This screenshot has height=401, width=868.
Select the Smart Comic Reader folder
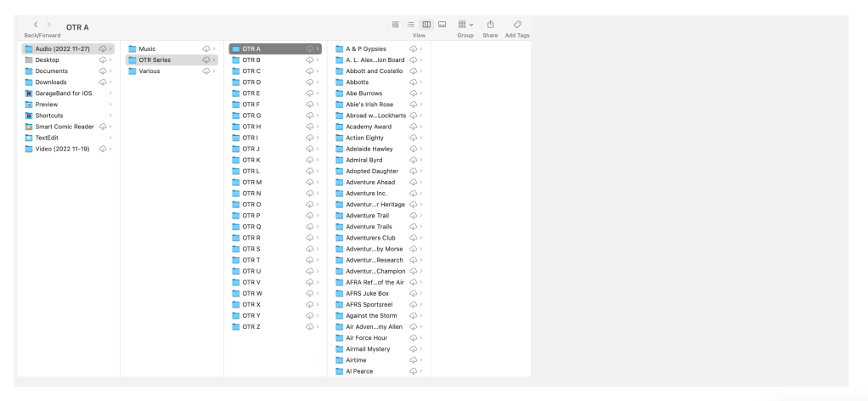click(x=61, y=127)
